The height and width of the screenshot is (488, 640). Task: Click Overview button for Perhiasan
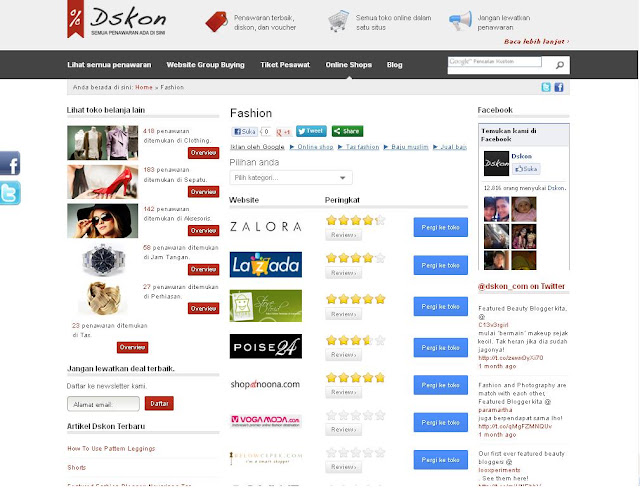pos(204,308)
